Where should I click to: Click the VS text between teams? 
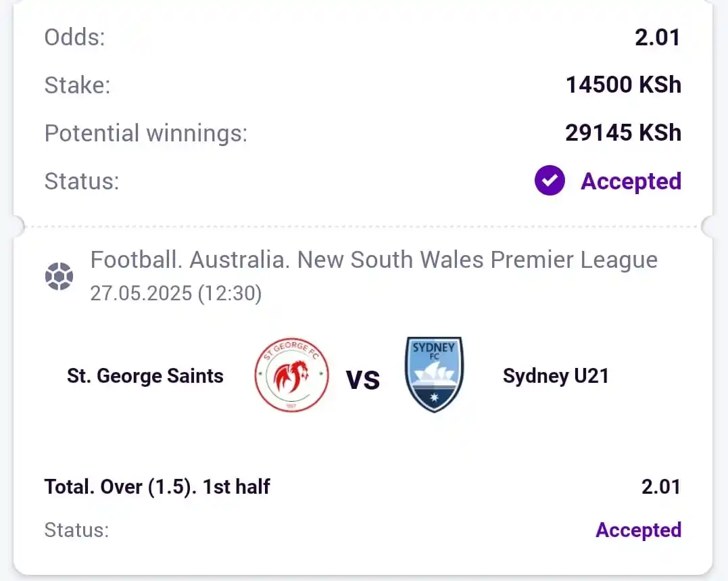363,380
